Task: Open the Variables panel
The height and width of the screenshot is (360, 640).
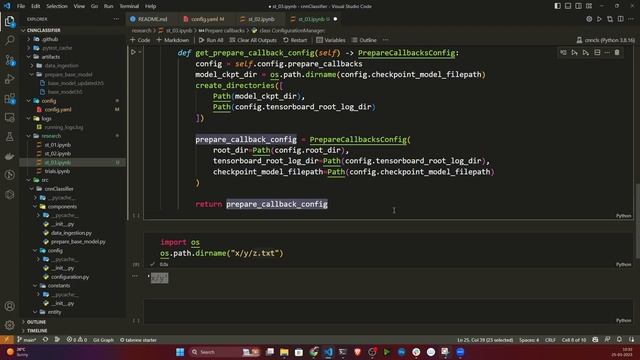Action: [x=331, y=40]
